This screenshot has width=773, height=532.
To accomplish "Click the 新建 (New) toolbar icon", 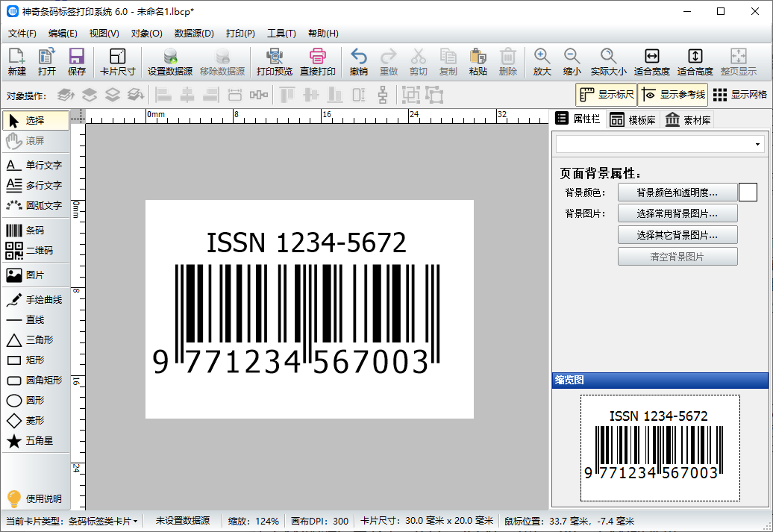I will (16, 62).
